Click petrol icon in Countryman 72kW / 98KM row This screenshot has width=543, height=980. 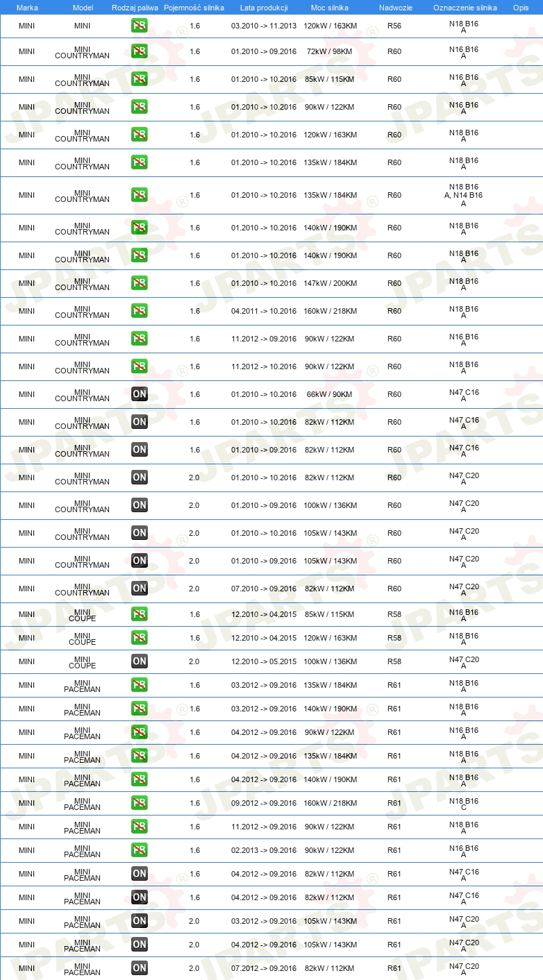[140, 51]
